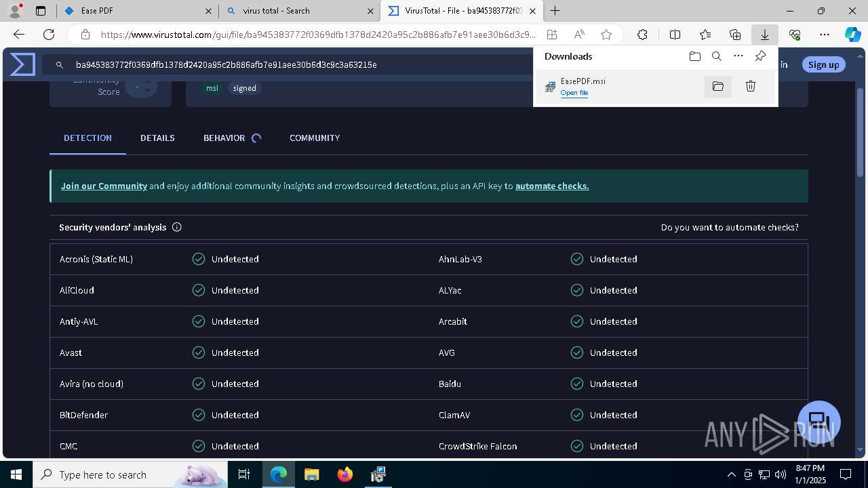Pin the Downloads panel
The height and width of the screenshot is (488, 868).
tap(760, 56)
